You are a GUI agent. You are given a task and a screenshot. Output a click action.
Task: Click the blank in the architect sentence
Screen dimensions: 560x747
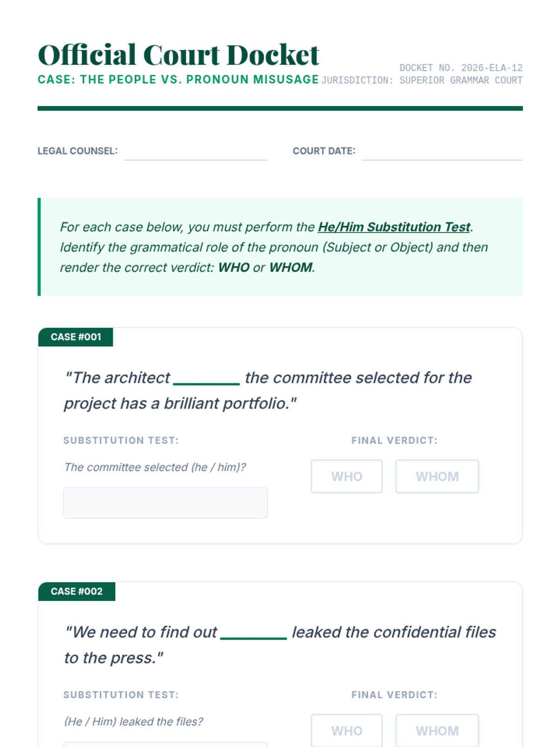coord(207,378)
